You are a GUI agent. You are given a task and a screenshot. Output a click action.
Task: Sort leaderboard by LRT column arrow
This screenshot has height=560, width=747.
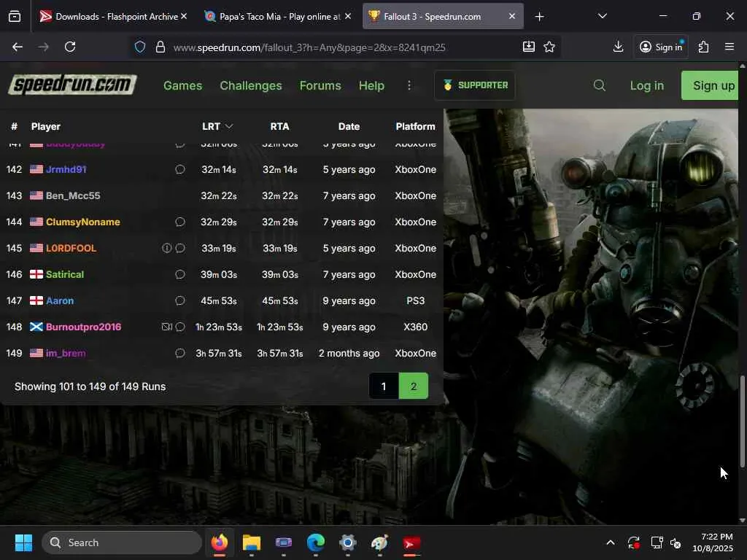pyautogui.click(x=229, y=126)
